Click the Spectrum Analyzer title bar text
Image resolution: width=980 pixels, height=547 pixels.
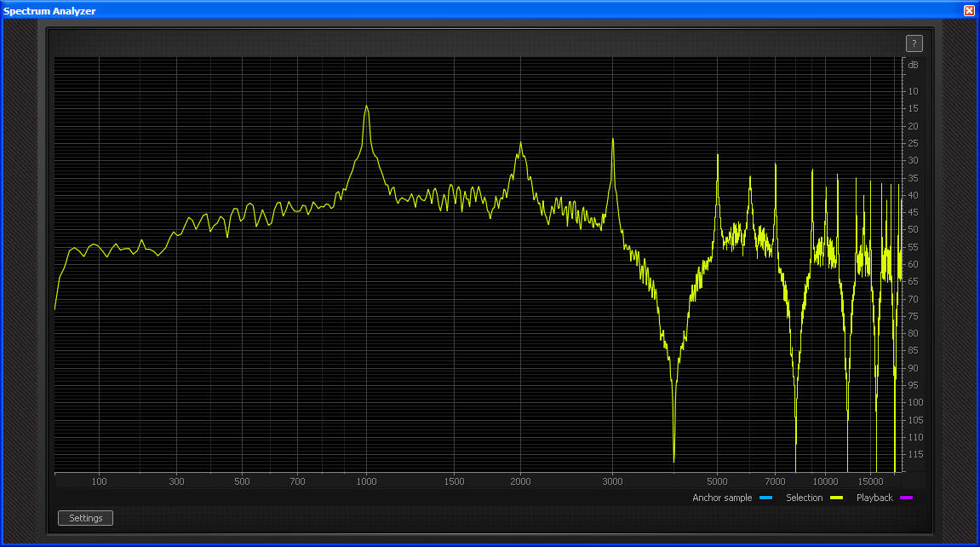49,10
